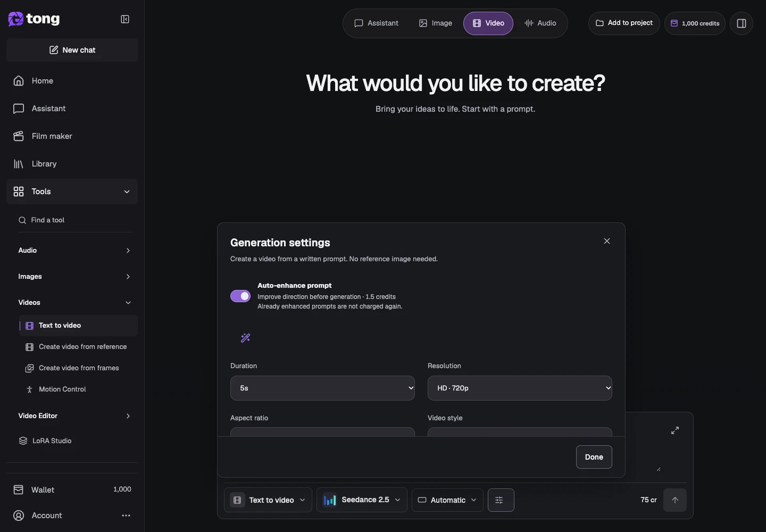Expand the Audio tools group

75,251
